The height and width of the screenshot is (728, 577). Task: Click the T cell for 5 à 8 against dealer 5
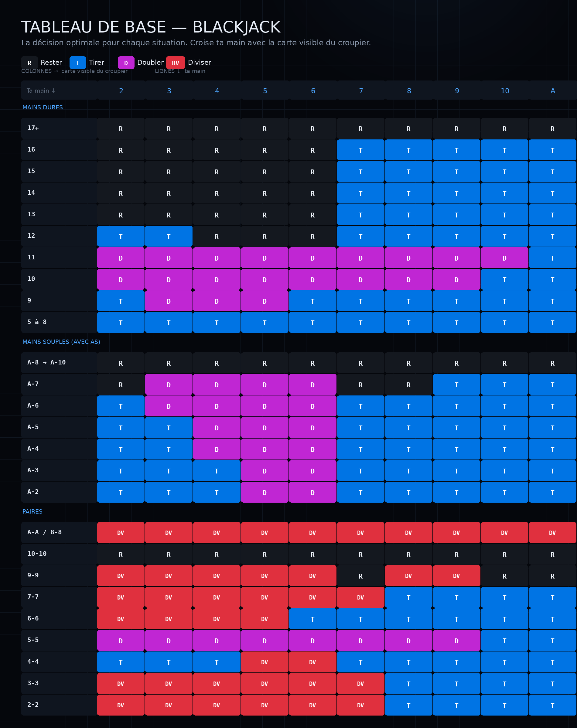(x=265, y=322)
